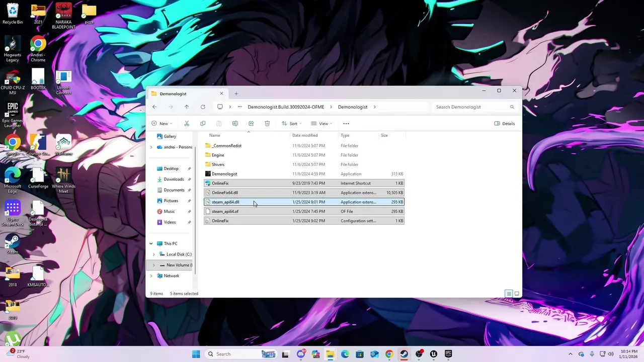
Task: Open OBS Studio from the taskbar
Action: point(419,354)
